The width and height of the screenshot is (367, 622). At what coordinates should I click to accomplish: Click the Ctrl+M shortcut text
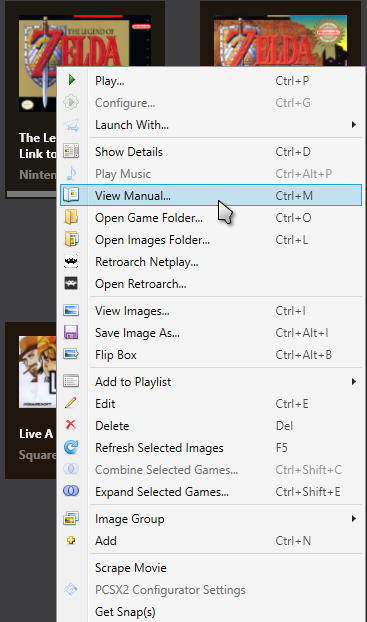pos(294,195)
